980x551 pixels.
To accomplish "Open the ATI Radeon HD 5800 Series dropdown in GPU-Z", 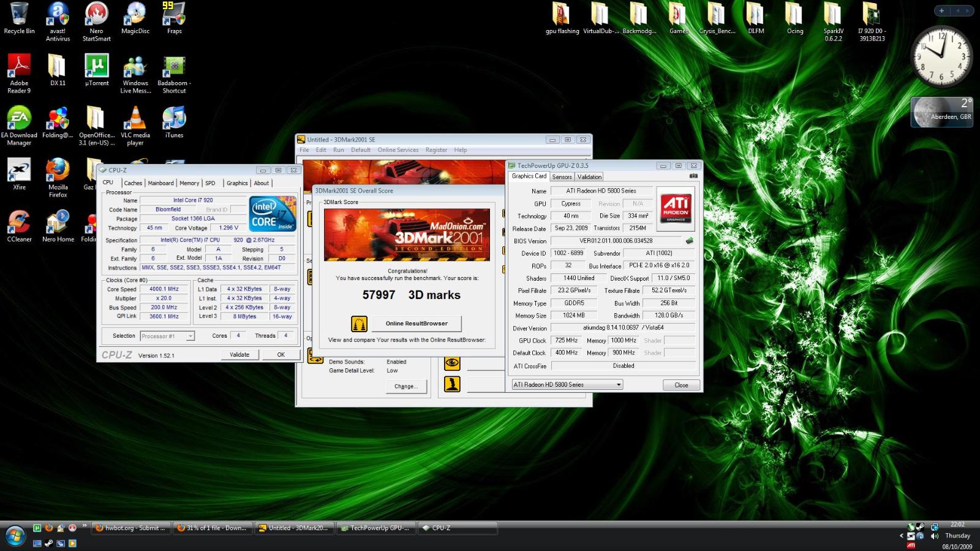I will [567, 384].
